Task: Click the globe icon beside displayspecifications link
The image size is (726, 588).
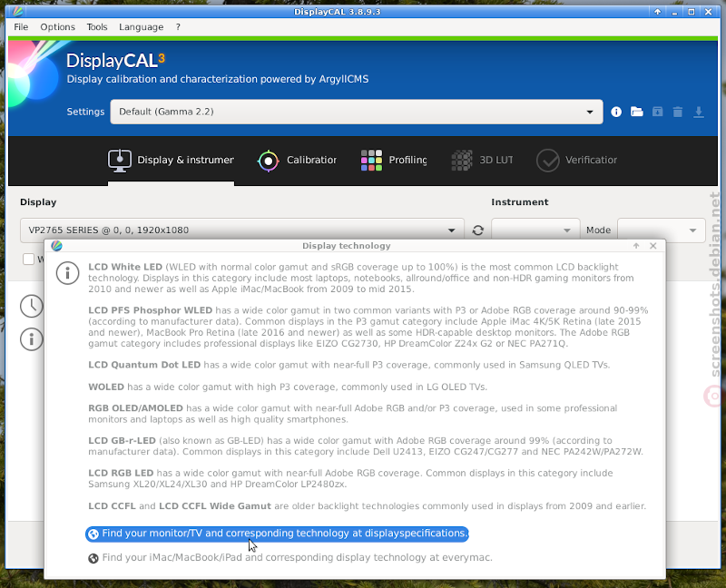Action: tap(93, 534)
